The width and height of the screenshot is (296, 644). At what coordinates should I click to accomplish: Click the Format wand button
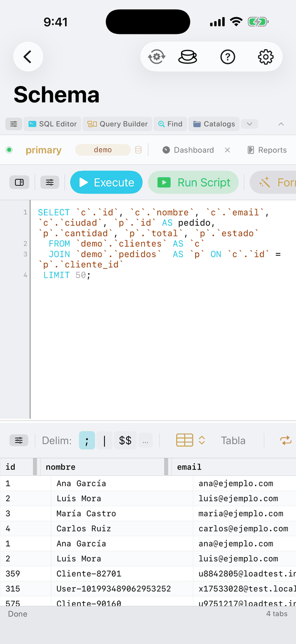point(273,182)
